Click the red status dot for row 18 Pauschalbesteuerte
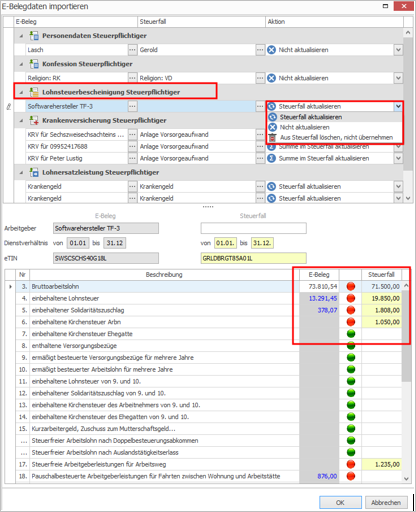 pos(351,476)
